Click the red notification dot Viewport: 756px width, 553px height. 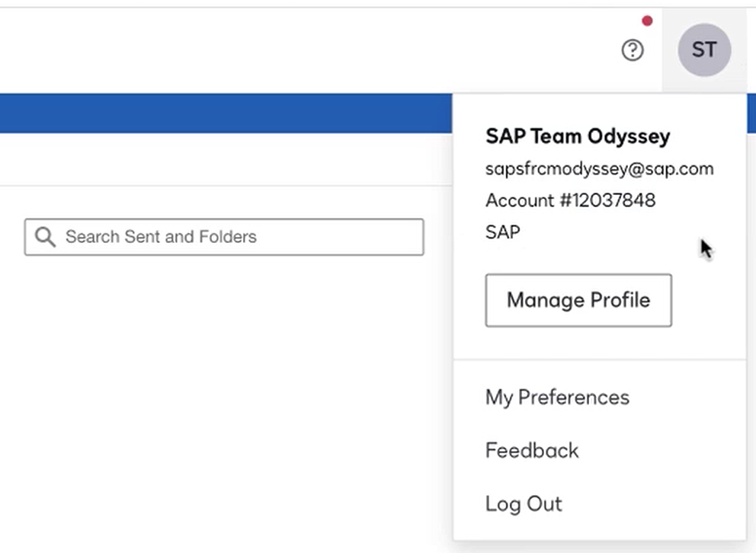coord(647,21)
